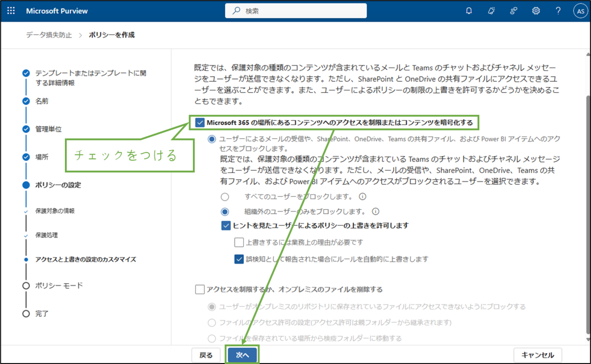Click the search magnifier icon
The height and width of the screenshot is (364, 591).
(236, 11)
